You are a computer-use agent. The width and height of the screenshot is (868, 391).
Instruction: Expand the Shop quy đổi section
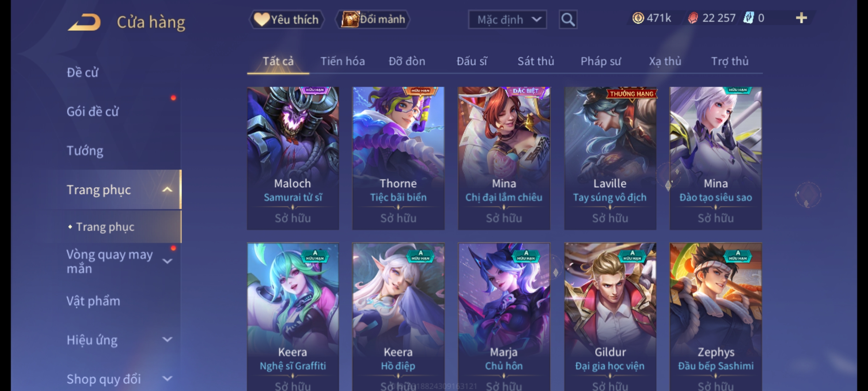click(167, 379)
